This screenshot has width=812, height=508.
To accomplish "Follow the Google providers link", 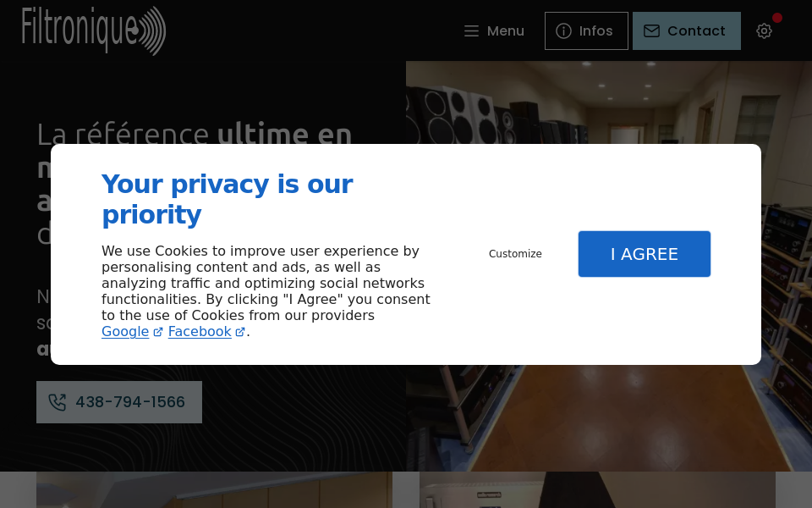I will [x=125, y=331].
